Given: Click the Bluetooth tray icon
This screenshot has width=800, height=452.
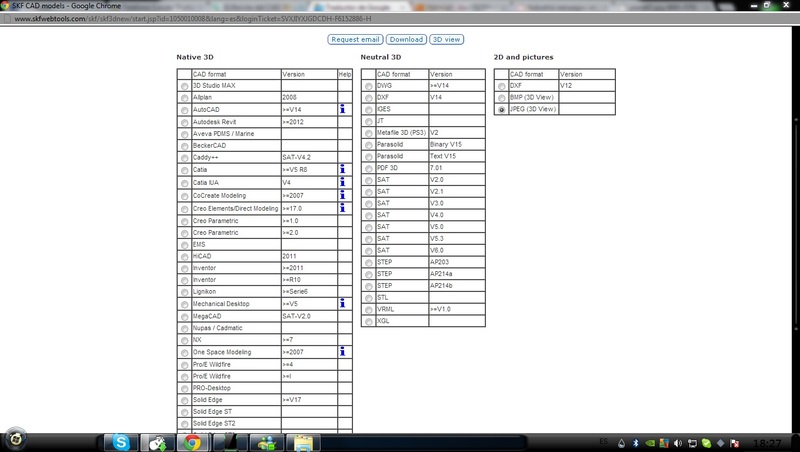Looking at the screenshot, I should (x=635, y=443).
